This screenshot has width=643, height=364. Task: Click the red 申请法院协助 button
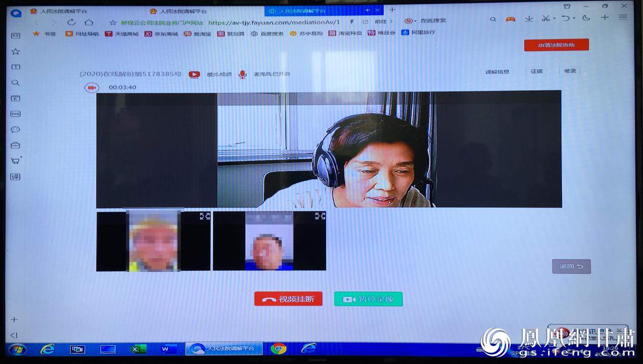(x=556, y=45)
